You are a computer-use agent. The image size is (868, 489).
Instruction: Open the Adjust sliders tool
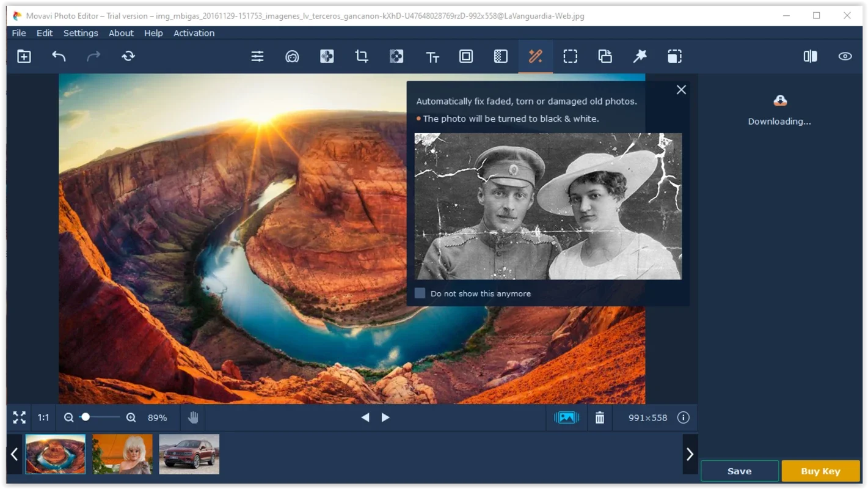click(258, 56)
